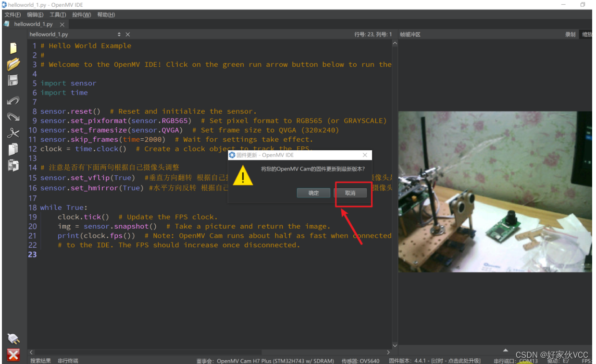Screen dimensions: 596x364
Task: Click line 9 sensor.set_pixformat code
Action: [x=116, y=121]
